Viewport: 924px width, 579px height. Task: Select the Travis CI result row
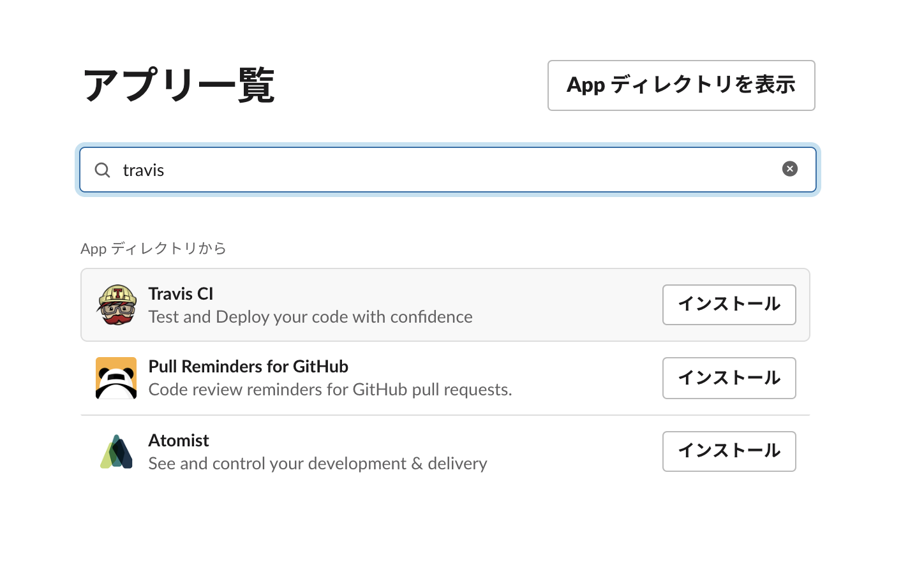pos(415,305)
